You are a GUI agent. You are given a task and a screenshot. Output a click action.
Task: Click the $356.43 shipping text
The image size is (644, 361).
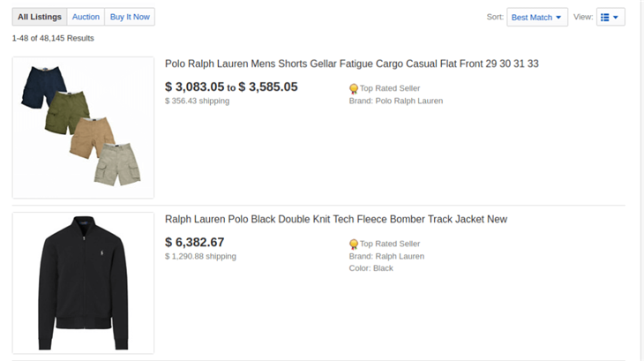pyautogui.click(x=197, y=101)
